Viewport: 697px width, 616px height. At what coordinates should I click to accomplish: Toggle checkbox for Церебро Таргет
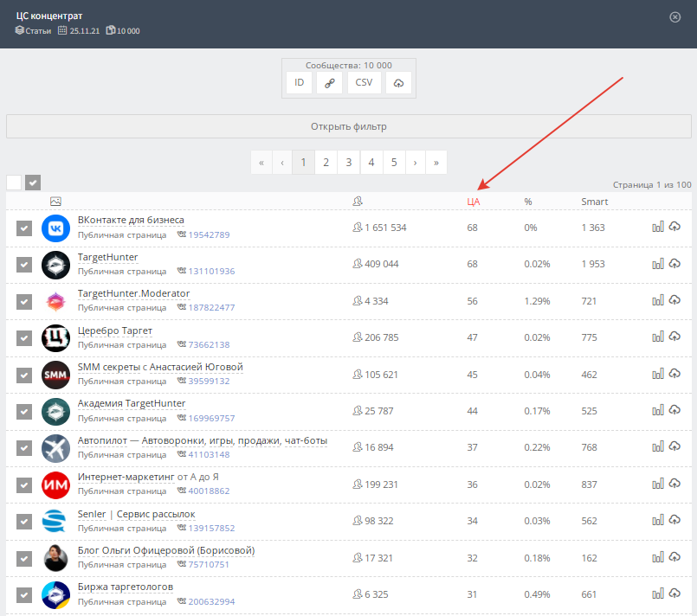coord(24,338)
